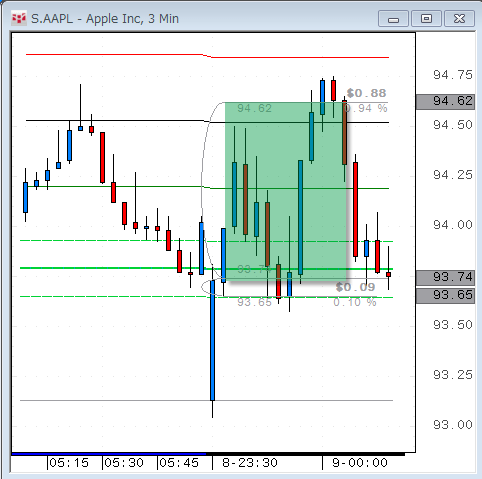Click the 94.62 label inside green box
482x479 pixels.
pos(254,108)
